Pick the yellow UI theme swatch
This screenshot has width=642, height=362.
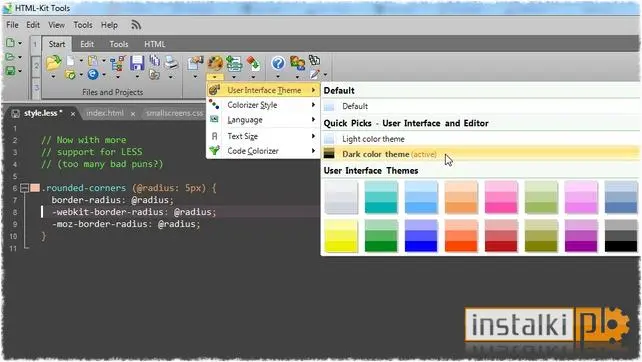click(341, 236)
